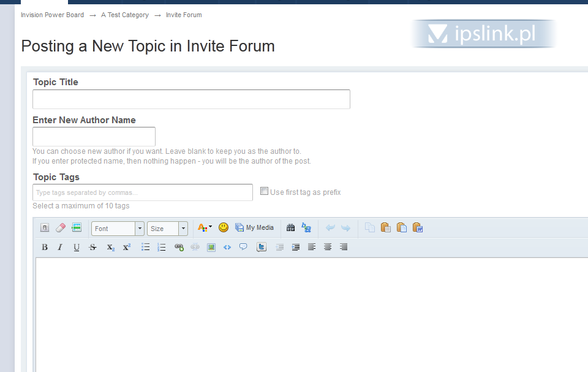Insert a smiley emoticon

(224, 228)
